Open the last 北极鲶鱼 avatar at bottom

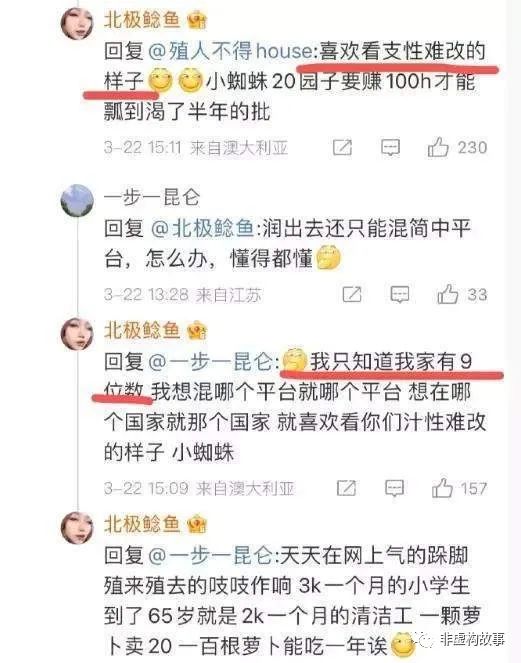pyautogui.click(x=77, y=528)
